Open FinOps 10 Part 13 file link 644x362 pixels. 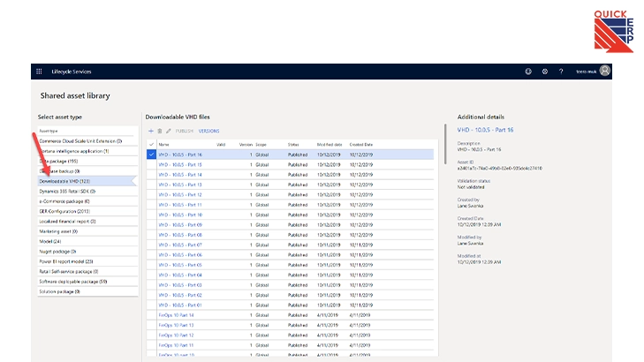[176, 325]
